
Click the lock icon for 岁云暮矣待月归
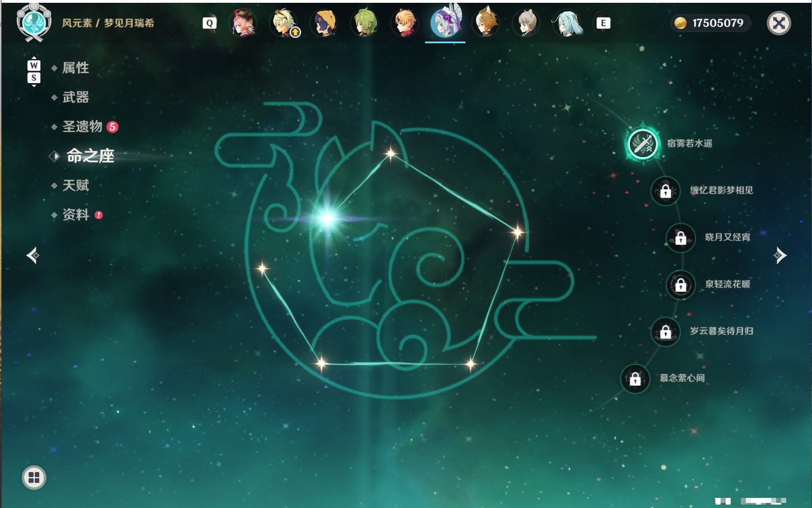coord(666,332)
